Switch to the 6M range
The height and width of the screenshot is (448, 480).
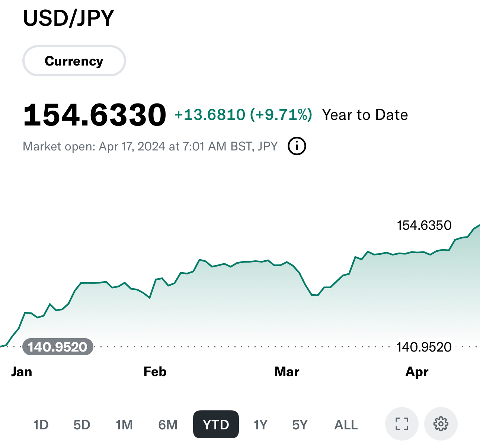click(x=168, y=425)
